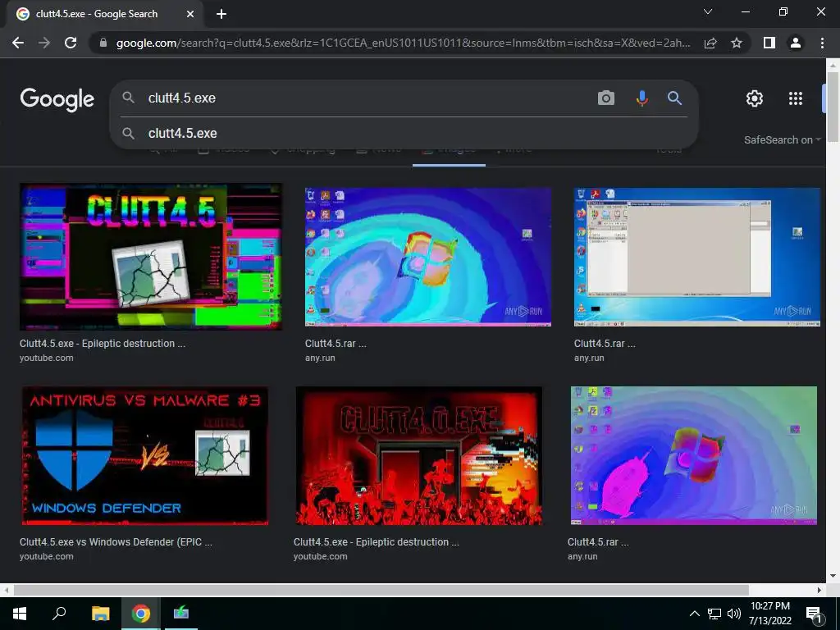Show hidden system tray icons
The width and height of the screenshot is (840, 630).
tap(694, 614)
